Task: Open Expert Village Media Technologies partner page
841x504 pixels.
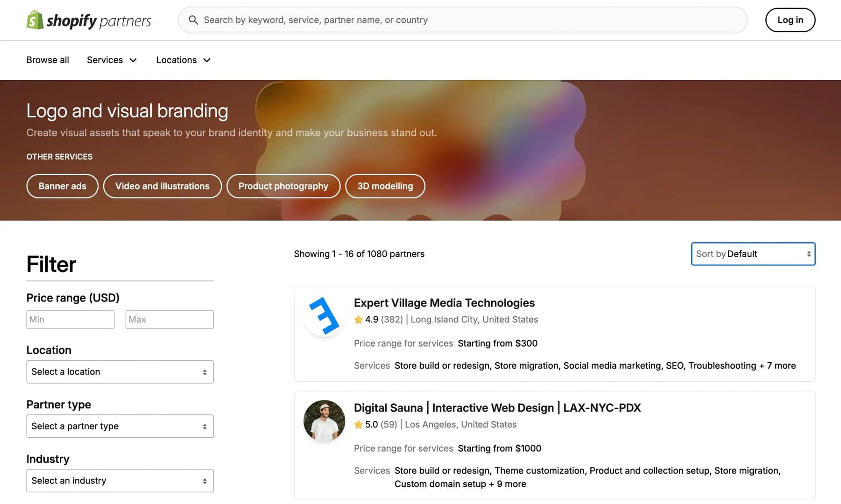Action: pos(444,303)
